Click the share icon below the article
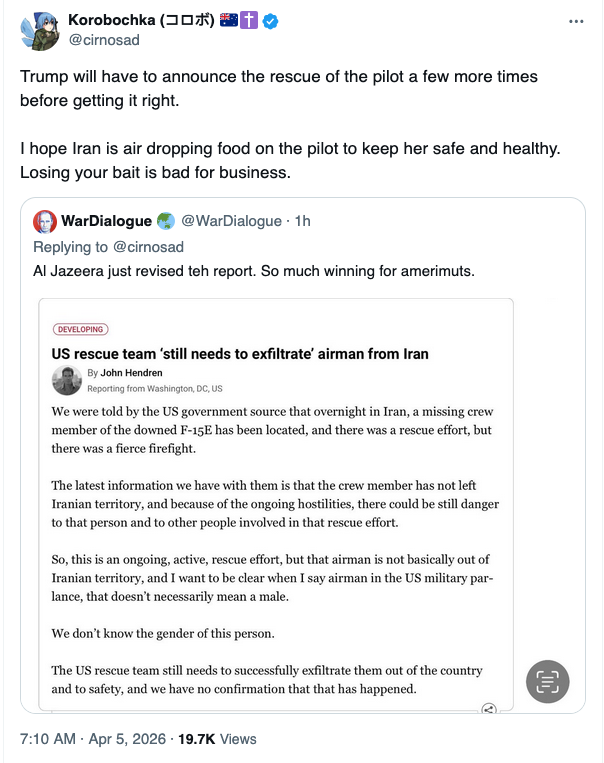Image resolution: width=604 pixels, height=763 pixels. tap(489, 709)
